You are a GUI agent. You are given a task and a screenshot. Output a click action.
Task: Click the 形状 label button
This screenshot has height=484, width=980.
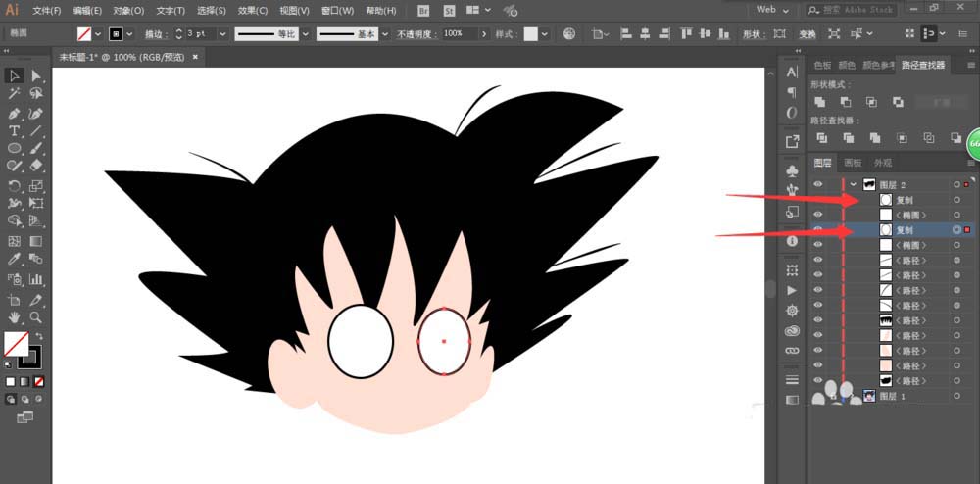pyautogui.click(x=755, y=34)
